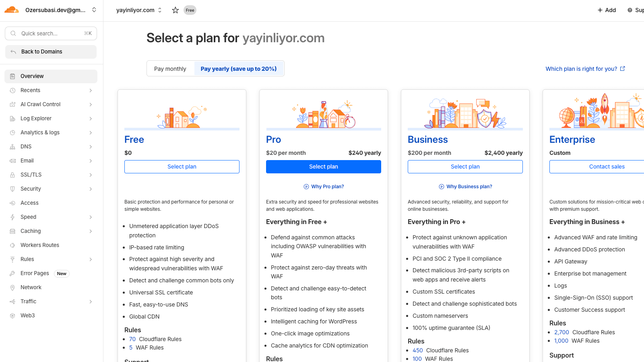Screen dimensions: 644x362
Task: Click the Network sidebar icon
Action: [x=12, y=288]
